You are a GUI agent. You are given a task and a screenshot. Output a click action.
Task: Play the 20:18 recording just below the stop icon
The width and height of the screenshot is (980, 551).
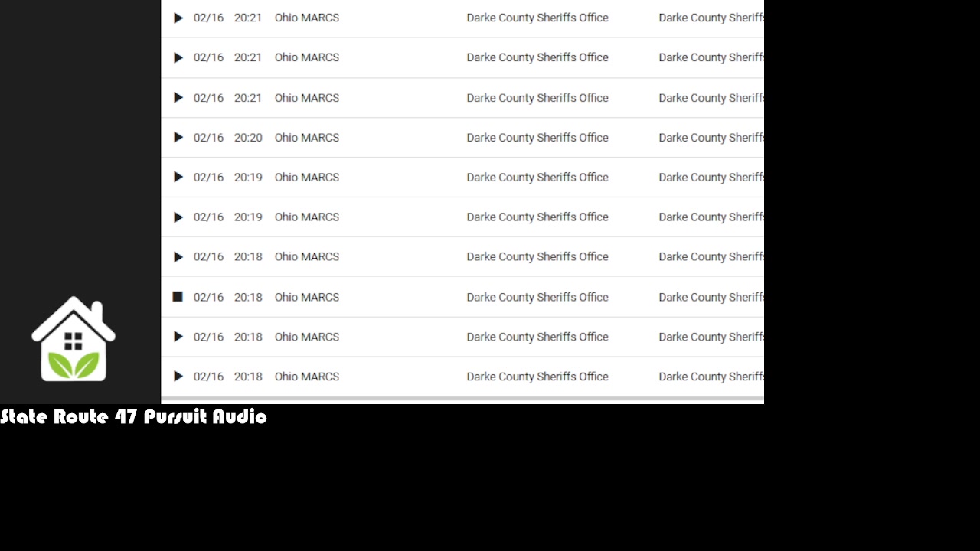[178, 337]
